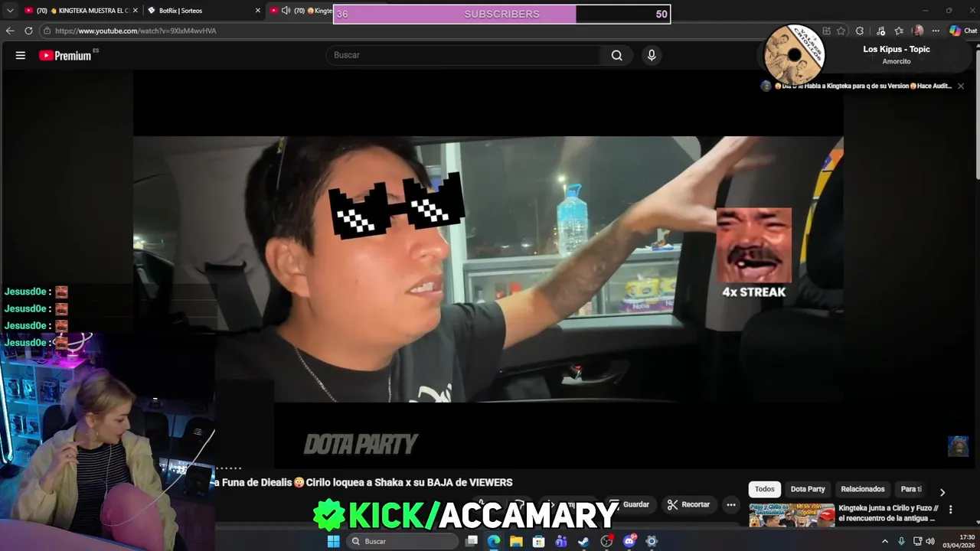Select the Todos filter chip
This screenshot has width=980, height=551.
(764, 489)
